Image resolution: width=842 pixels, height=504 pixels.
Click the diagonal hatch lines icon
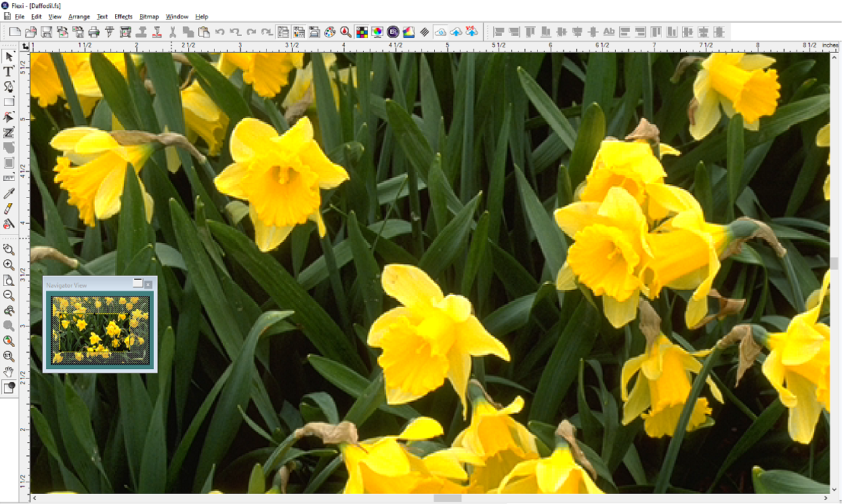click(424, 32)
